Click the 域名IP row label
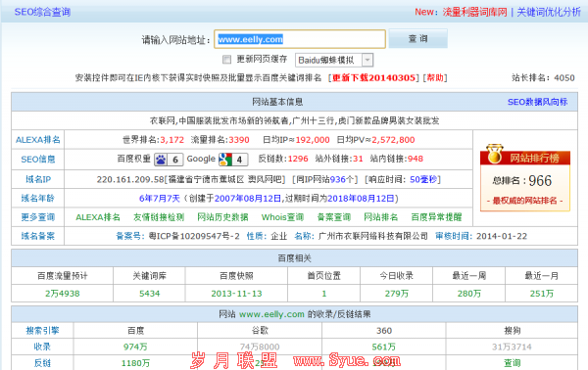 [38, 179]
